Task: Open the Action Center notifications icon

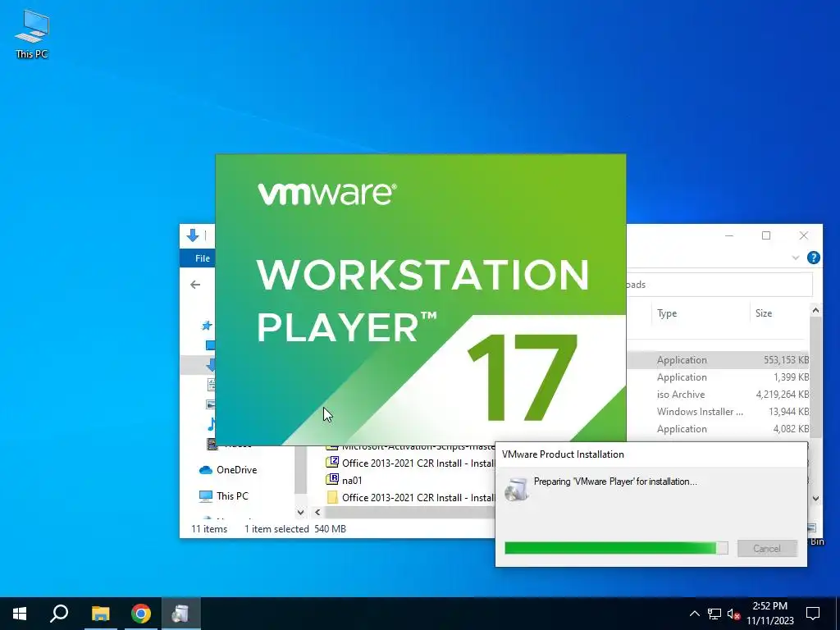Action: pos(813,614)
